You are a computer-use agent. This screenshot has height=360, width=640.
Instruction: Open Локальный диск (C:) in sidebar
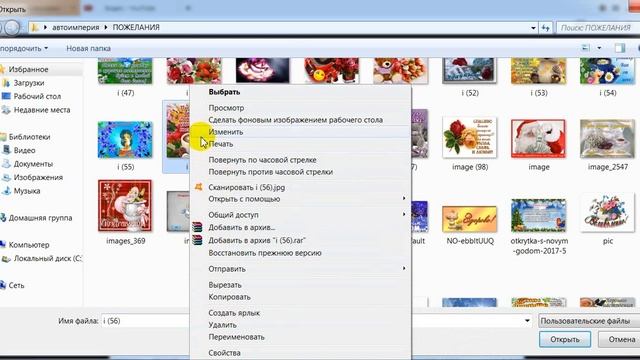click(47, 258)
